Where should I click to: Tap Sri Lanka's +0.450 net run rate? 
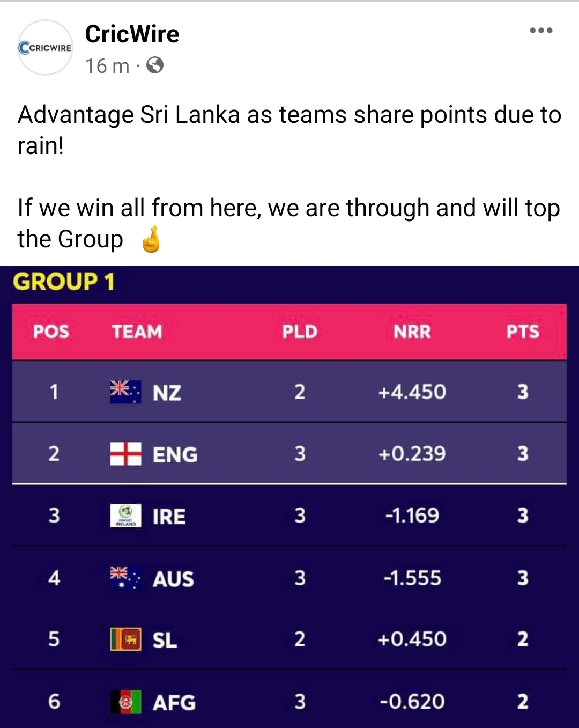coord(412,639)
